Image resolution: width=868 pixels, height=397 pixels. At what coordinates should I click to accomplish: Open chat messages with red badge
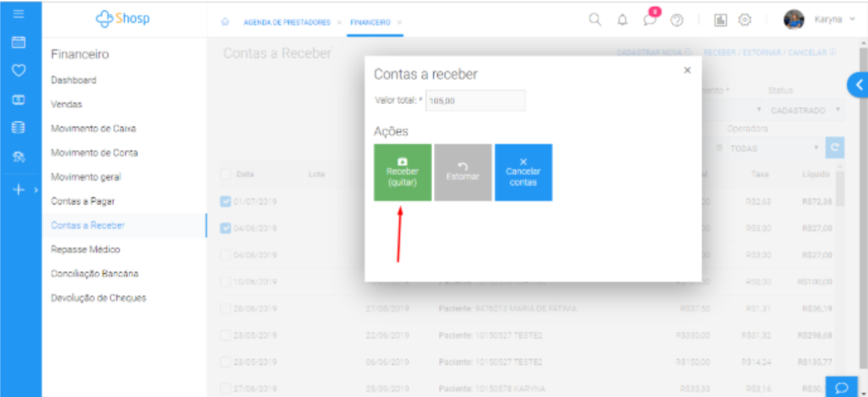click(650, 20)
